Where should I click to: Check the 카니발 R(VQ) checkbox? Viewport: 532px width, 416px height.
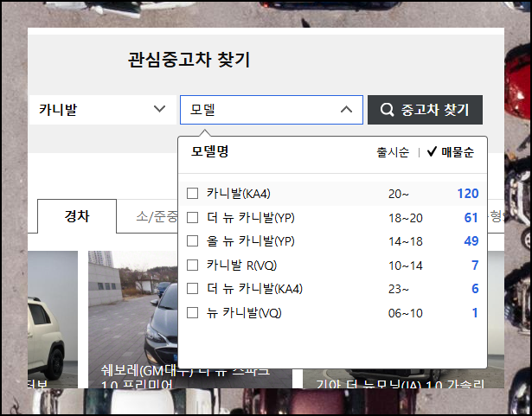point(192,265)
